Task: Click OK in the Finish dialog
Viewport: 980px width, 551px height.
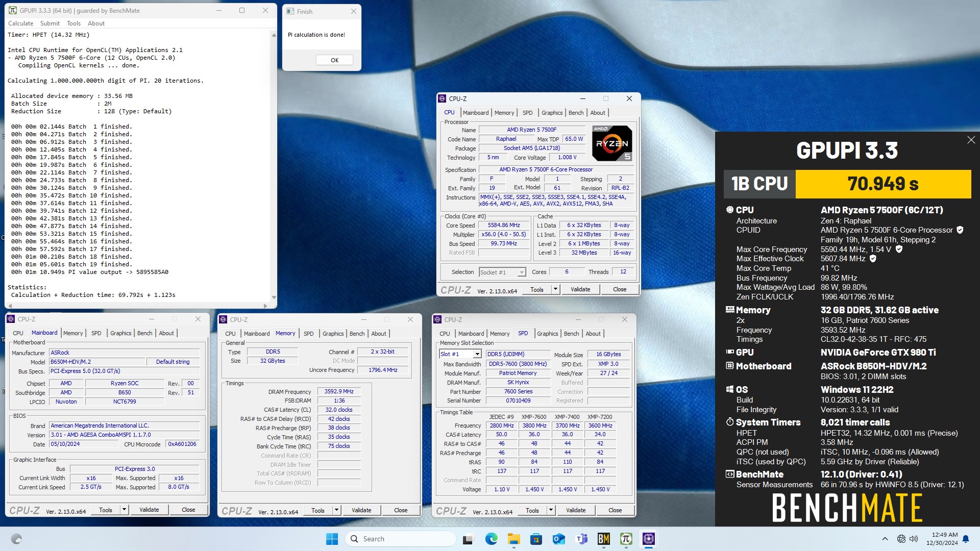Action: 334,60
